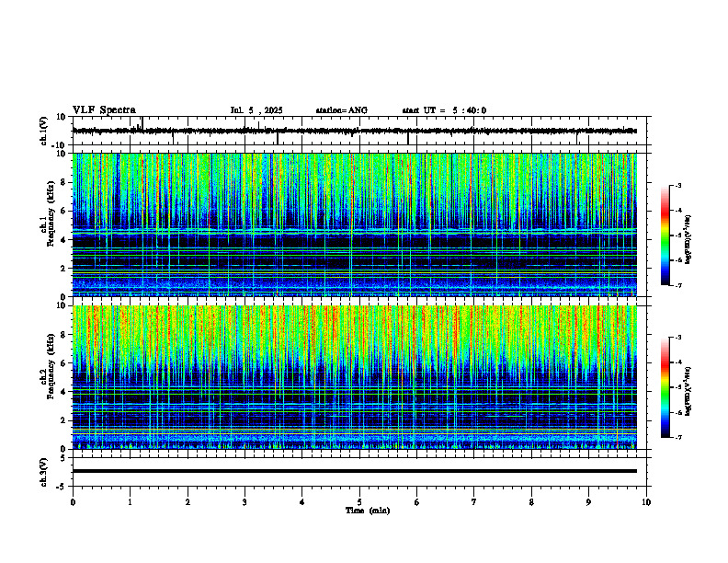Click inside the ch.1 spectrogram panel

tap(355, 224)
